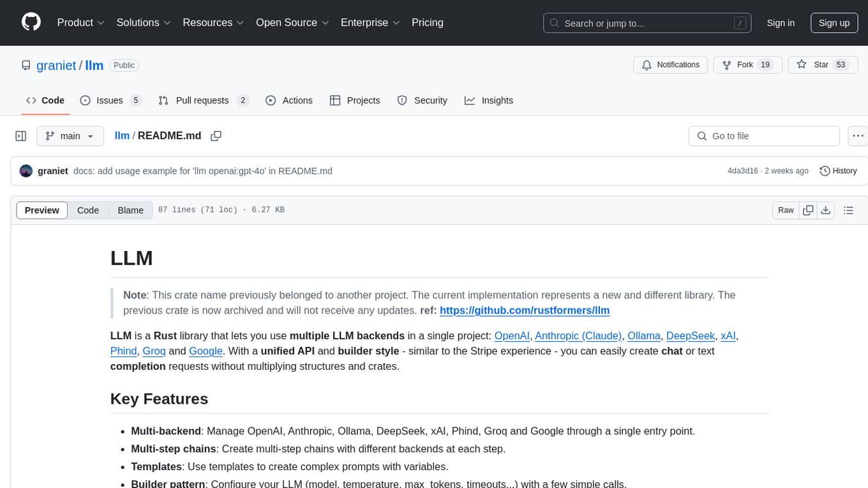Screen dimensions: 868x488
Task: Open the Phind link
Action: coord(124,351)
